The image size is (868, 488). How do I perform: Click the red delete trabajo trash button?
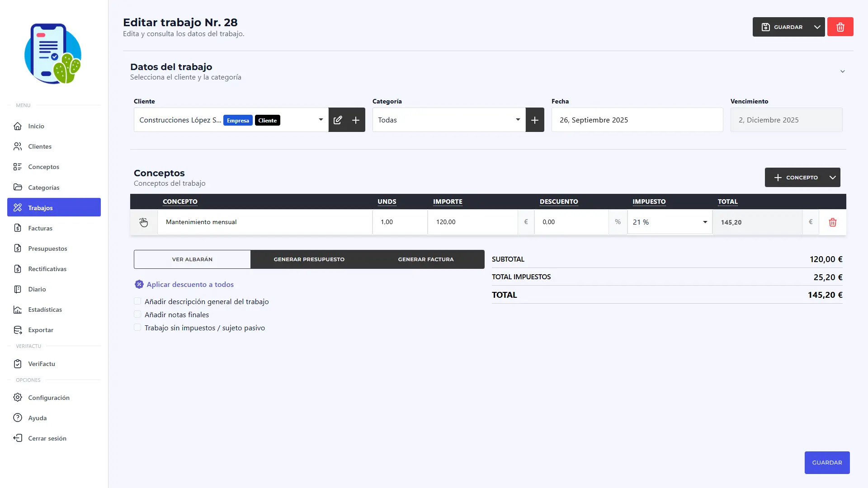coord(840,27)
